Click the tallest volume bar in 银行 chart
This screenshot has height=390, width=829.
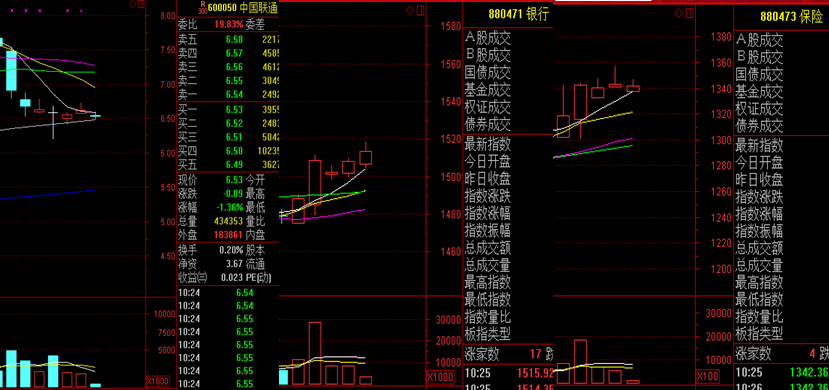point(315,353)
